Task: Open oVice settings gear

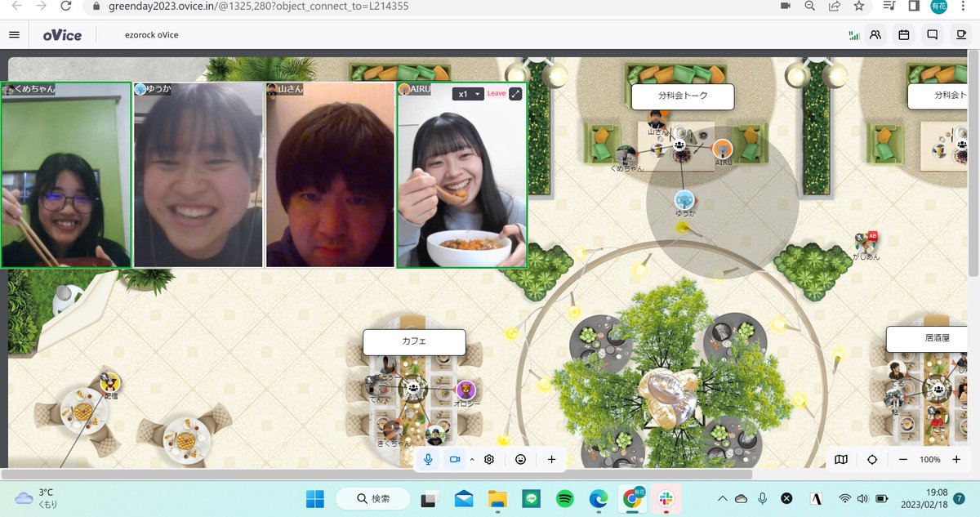Action: [x=489, y=459]
